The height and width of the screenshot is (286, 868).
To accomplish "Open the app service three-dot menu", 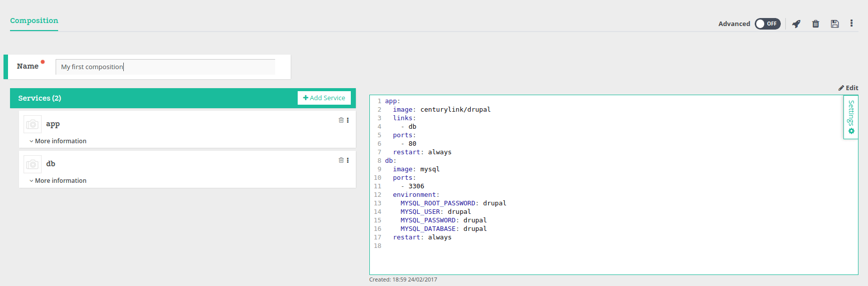I will (348, 120).
